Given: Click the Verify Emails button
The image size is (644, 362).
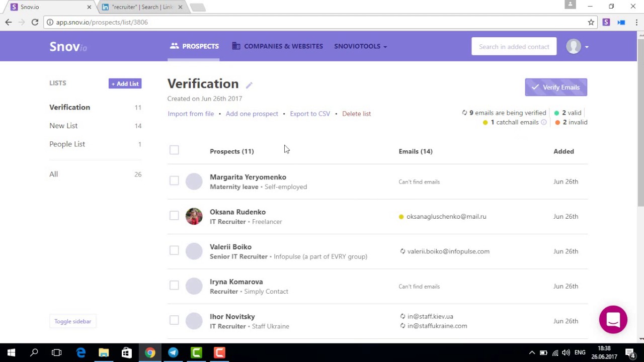Looking at the screenshot, I should click(556, 87).
